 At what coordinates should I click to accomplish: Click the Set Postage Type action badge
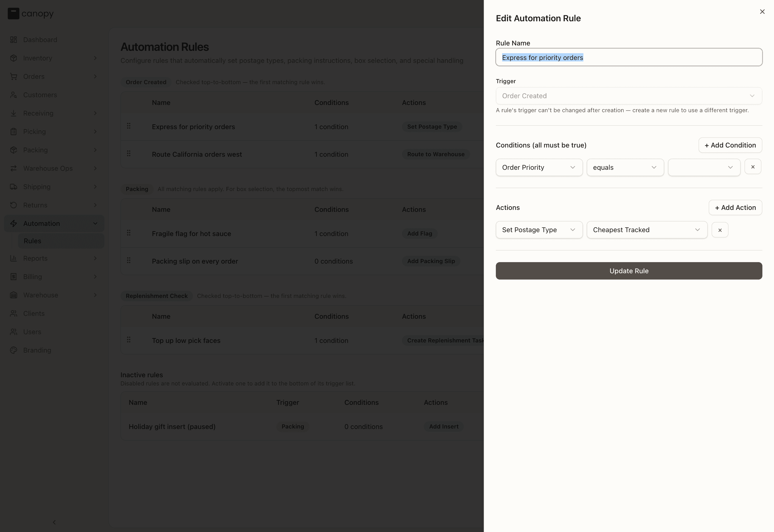click(x=432, y=127)
